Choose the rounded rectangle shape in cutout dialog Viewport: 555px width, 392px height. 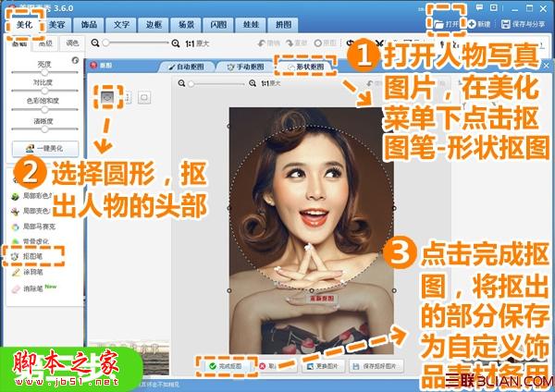[144, 97]
